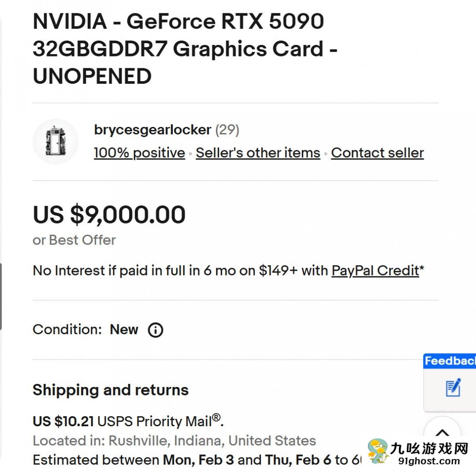Contact the seller
The height and width of the screenshot is (469, 476).
377,153
